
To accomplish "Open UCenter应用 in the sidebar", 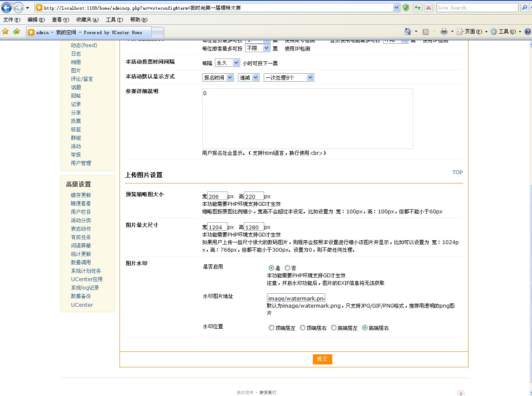I will click(87, 279).
